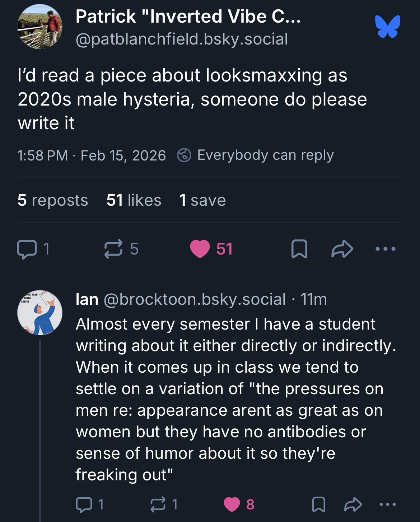The height and width of the screenshot is (522, 420).
Task: Share Ian's reply
Action: pyautogui.click(x=353, y=504)
